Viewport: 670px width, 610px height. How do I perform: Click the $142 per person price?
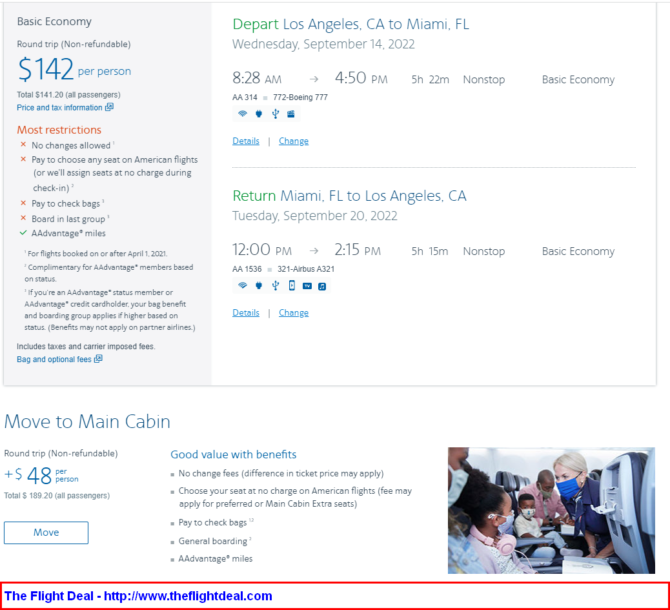click(74, 69)
